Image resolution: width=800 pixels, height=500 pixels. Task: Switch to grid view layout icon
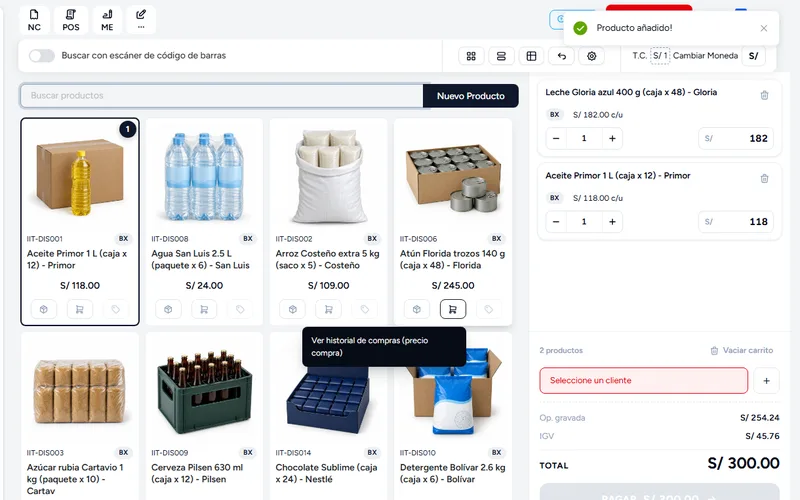(x=471, y=56)
